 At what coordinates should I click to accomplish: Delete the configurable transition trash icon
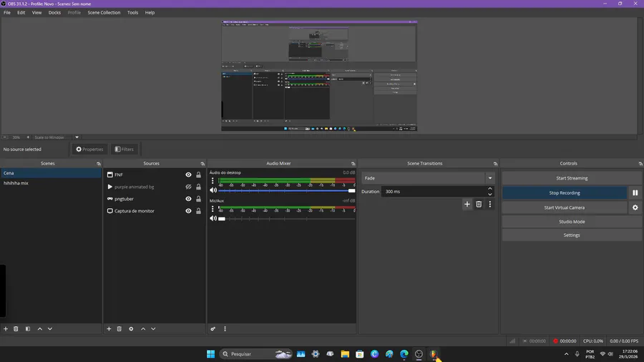479,205
